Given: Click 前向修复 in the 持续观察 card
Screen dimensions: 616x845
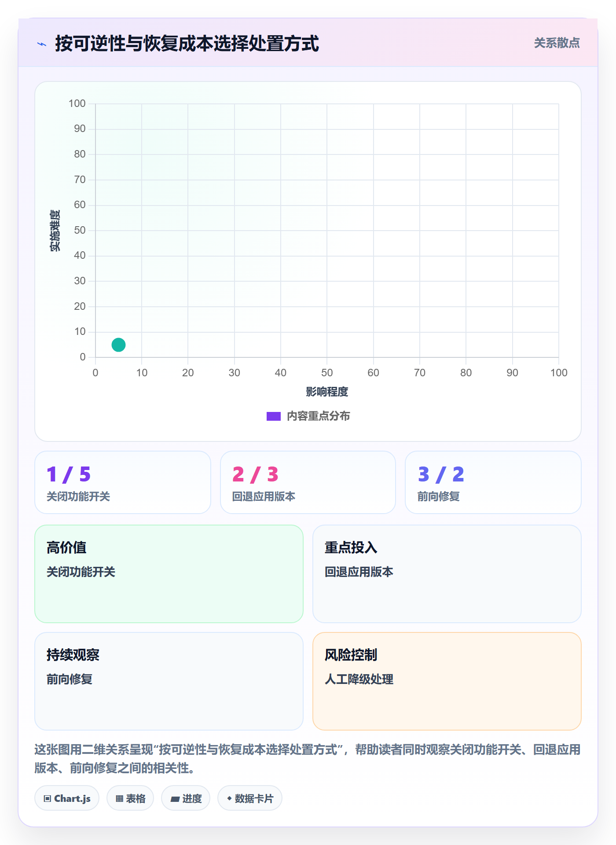Looking at the screenshot, I should coord(70,679).
